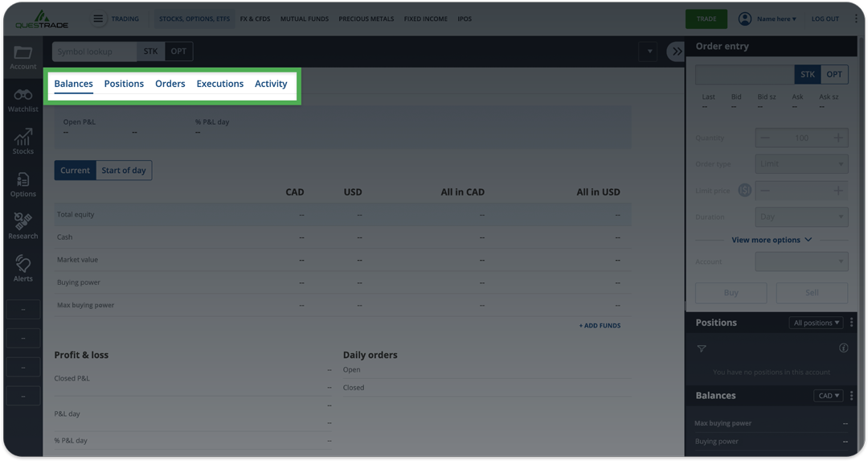
Task: Expand View more options
Action: point(772,240)
